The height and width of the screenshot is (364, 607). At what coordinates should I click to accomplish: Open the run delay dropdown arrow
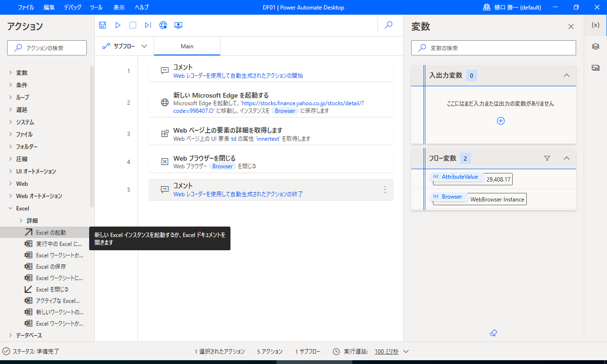[x=405, y=351]
